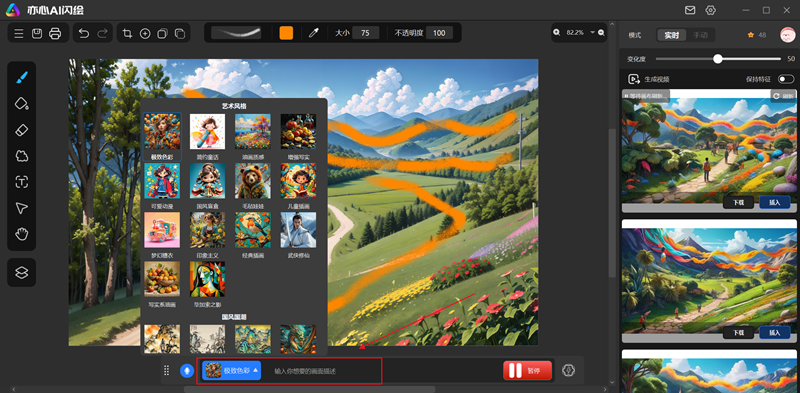Click the print icon
This screenshot has width=800, height=393.
[x=55, y=33]
